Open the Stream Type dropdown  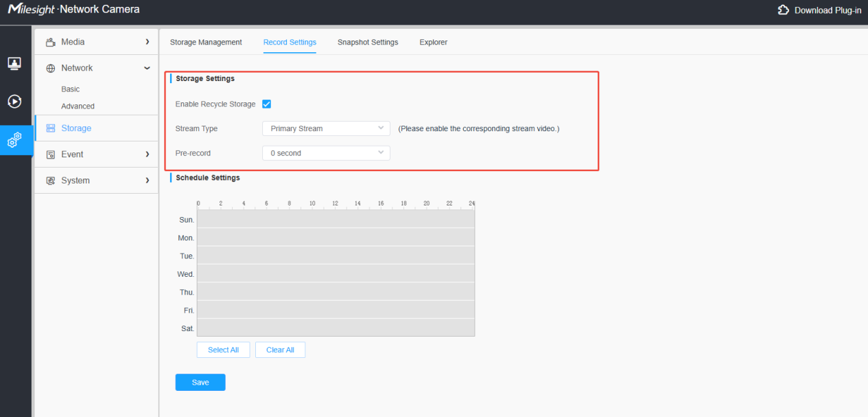(x=326, y=128)
